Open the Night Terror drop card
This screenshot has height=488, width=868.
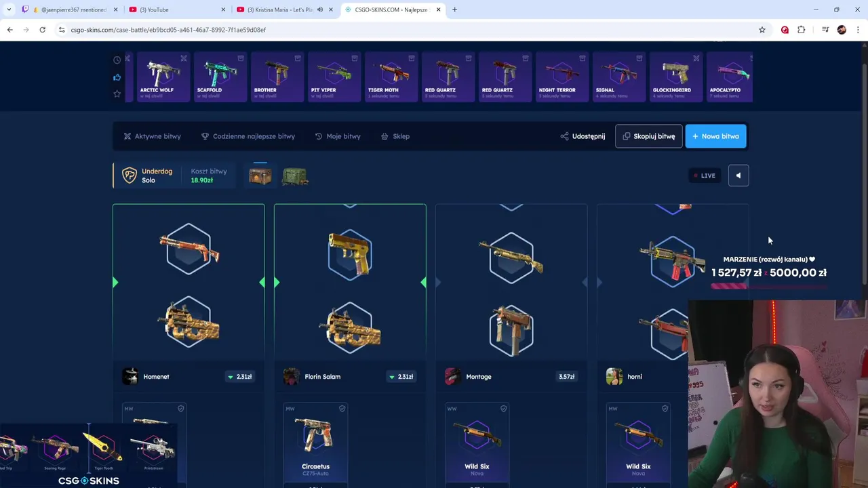coord(561,77)
